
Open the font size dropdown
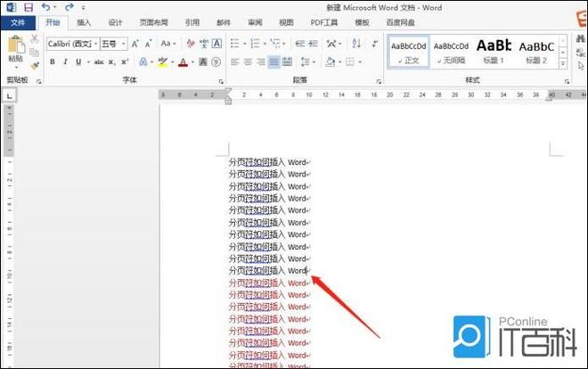(123, 44)
